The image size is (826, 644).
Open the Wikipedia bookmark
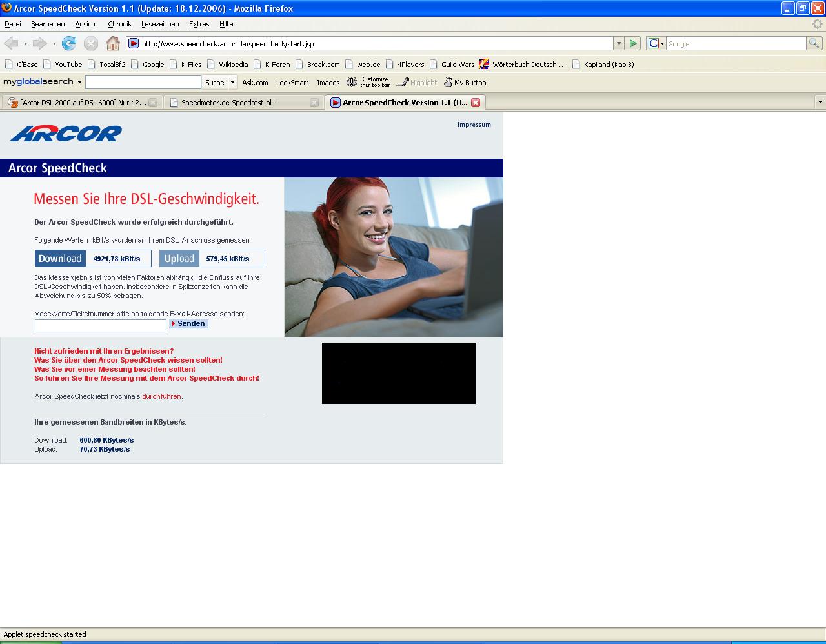(x=227, y=65)
